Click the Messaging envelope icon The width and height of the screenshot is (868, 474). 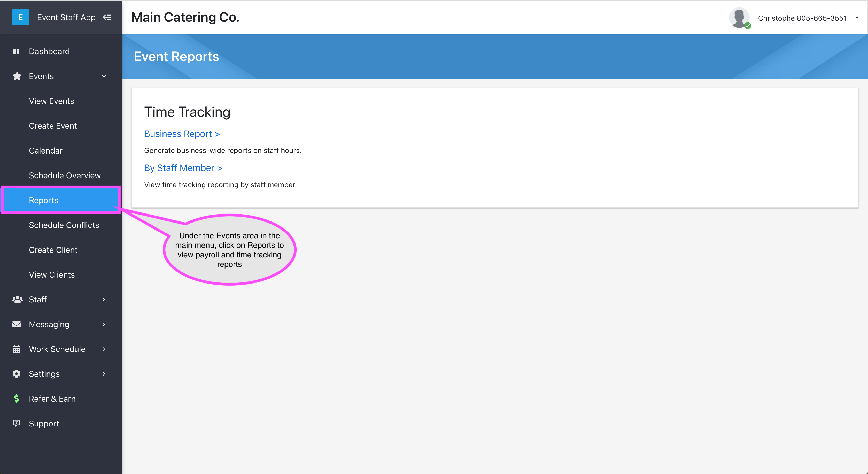click(17, 324)
